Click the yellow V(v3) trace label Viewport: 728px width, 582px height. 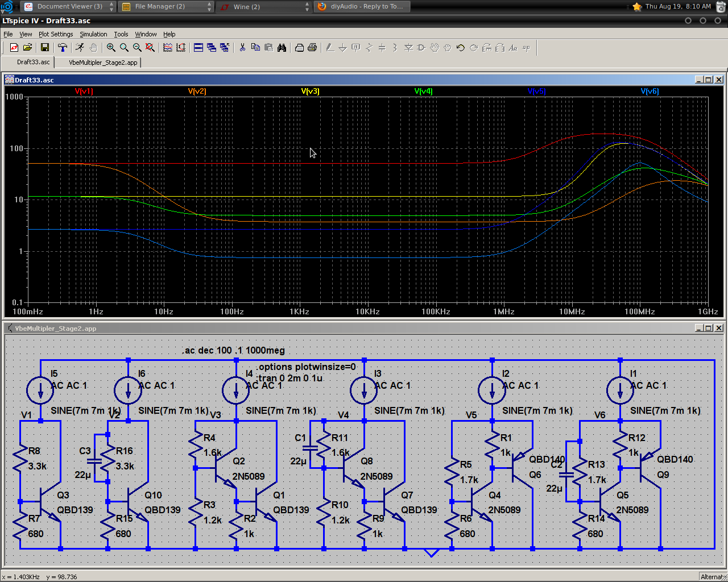311,91
